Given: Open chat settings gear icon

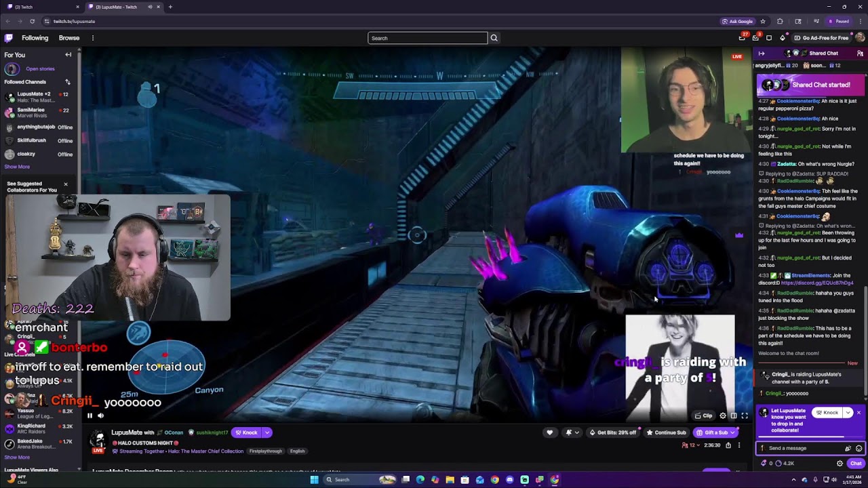Looking at the screenshot, I should [840, 464].
